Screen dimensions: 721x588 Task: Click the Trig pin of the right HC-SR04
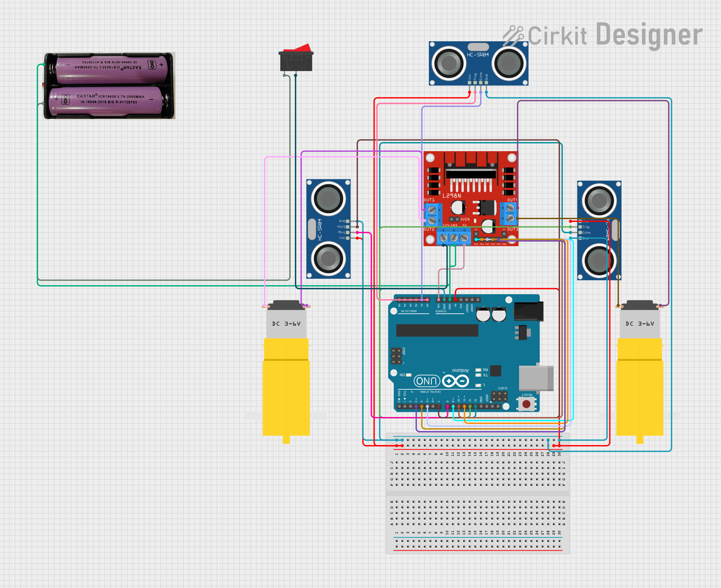pos(581,227)
